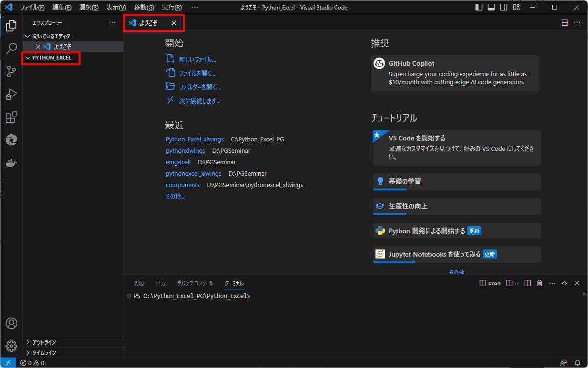Screen dimensions: 588x368
Task: Open the 実行(R) menu
Action: pos(172,8)
